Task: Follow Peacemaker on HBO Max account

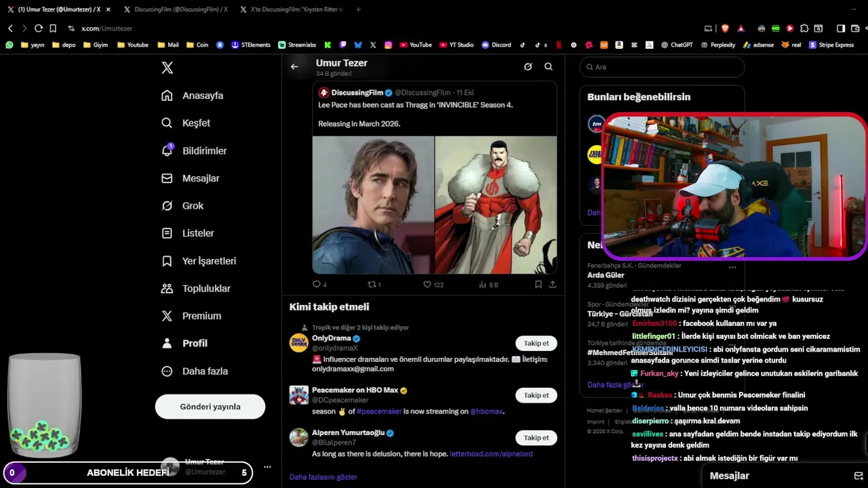Action: click(536, 395)
